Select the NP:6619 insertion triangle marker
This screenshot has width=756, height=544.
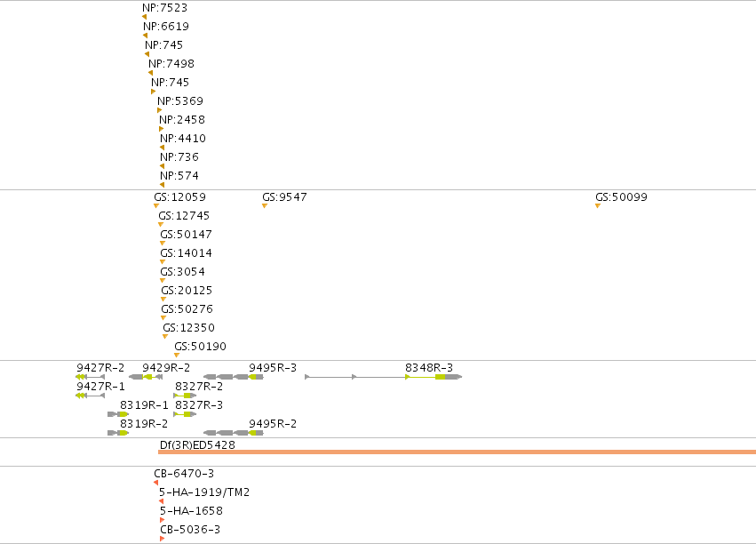[145, 36]
